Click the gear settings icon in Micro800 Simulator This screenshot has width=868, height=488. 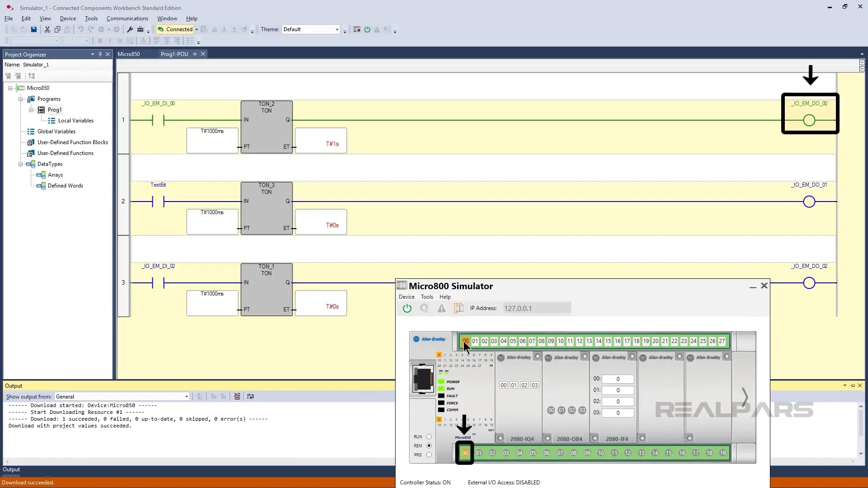[424, 308]
